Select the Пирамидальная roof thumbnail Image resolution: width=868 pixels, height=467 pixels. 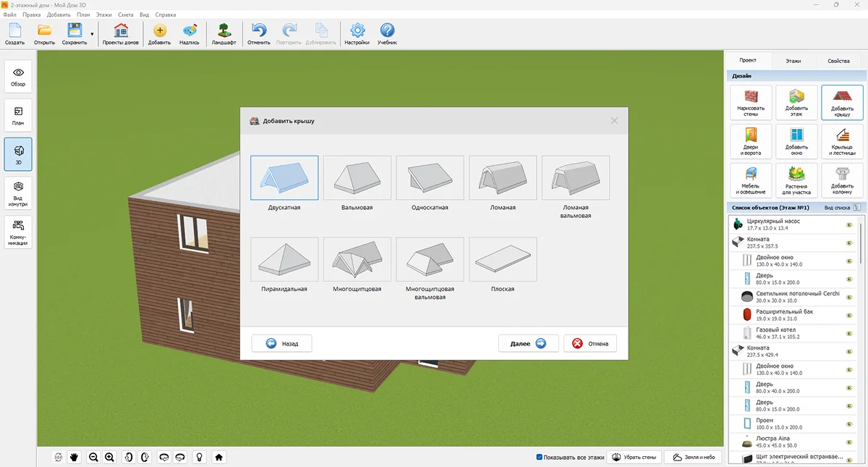(284, 259)
